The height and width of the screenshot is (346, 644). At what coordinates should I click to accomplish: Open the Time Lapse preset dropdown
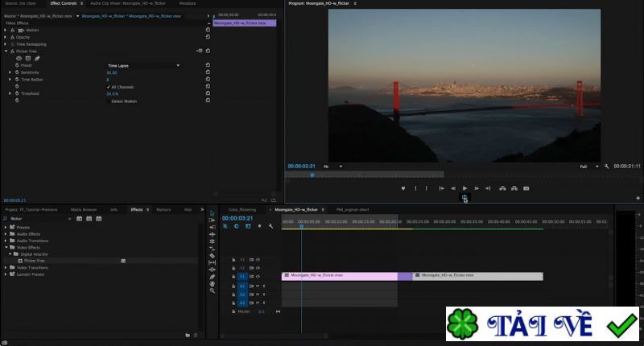pos(143,65)
